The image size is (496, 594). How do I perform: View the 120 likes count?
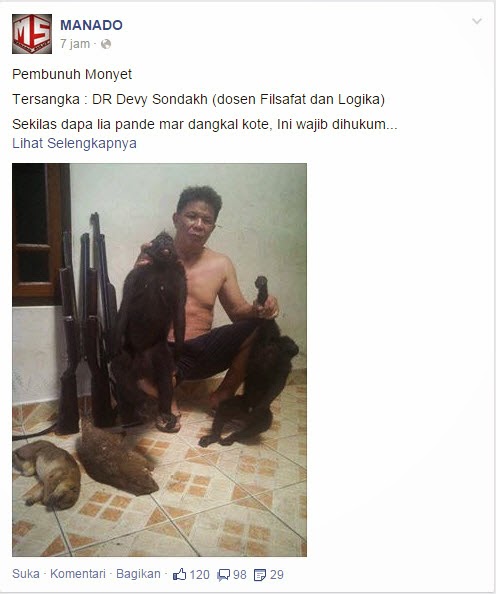(199, 575)
